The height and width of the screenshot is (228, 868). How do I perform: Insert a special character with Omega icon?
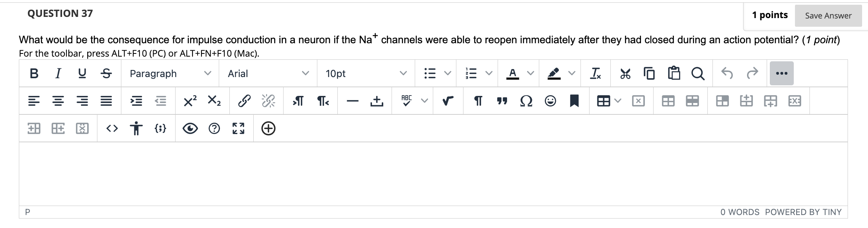526,101
